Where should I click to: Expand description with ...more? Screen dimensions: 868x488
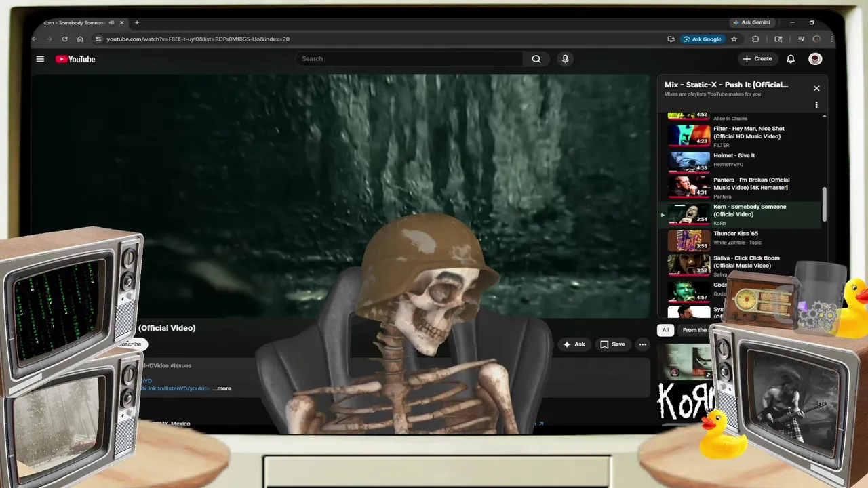(222, 388)
